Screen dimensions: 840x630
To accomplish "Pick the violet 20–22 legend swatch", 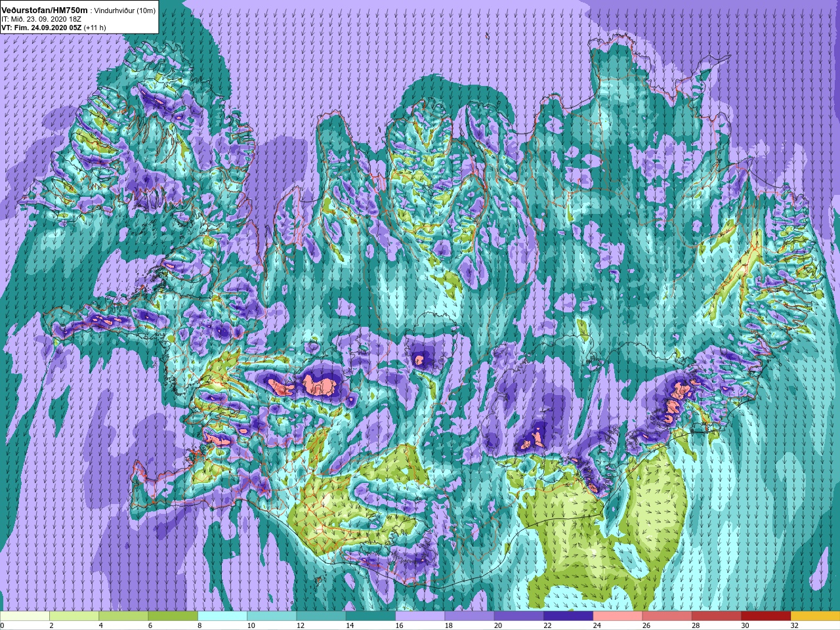I will coord(518,616).
